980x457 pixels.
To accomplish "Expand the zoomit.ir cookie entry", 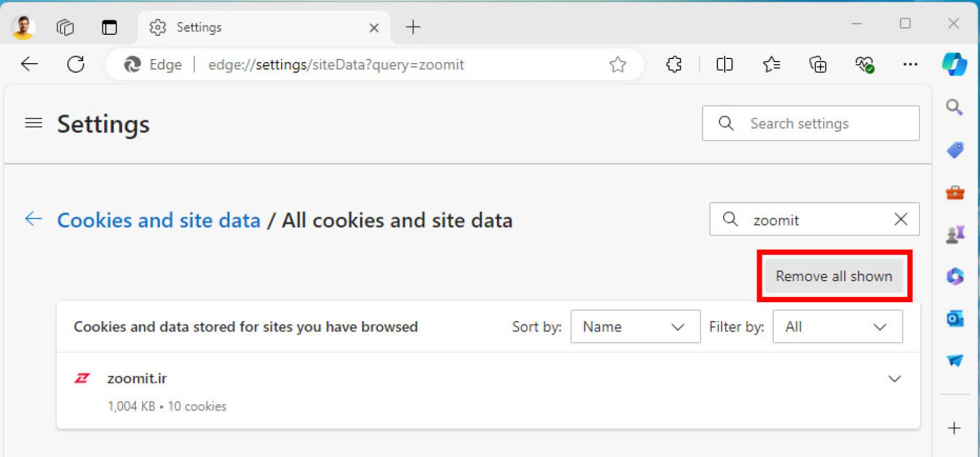I will tap(894, 379).
